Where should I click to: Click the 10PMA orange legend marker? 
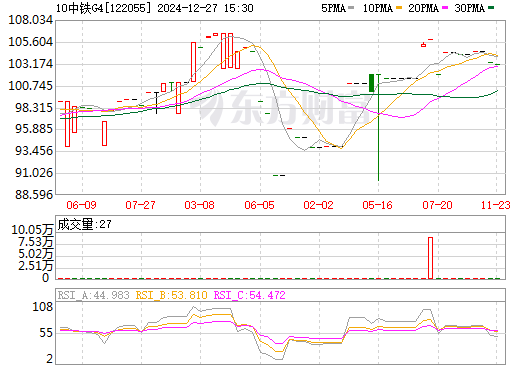[399, 8]
